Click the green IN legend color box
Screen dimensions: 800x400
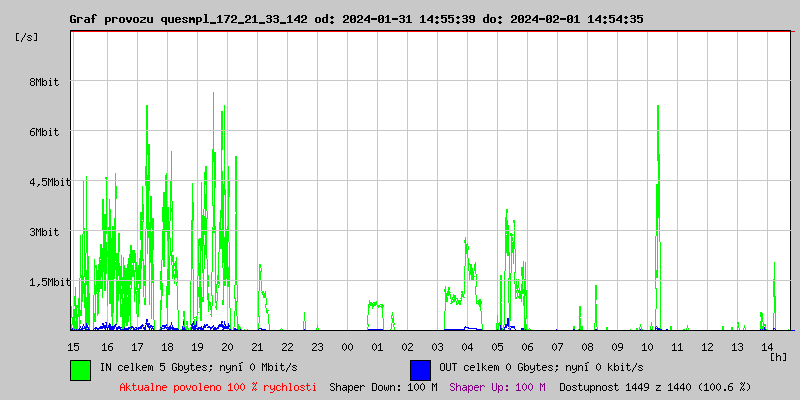pyautogui.click(x=80, y=369)
